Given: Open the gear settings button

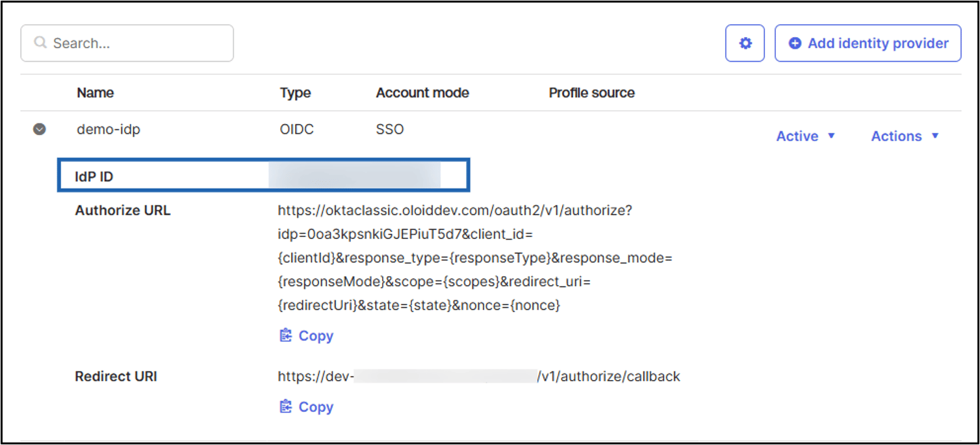Looking at the screenshot, I should [745, 44].
